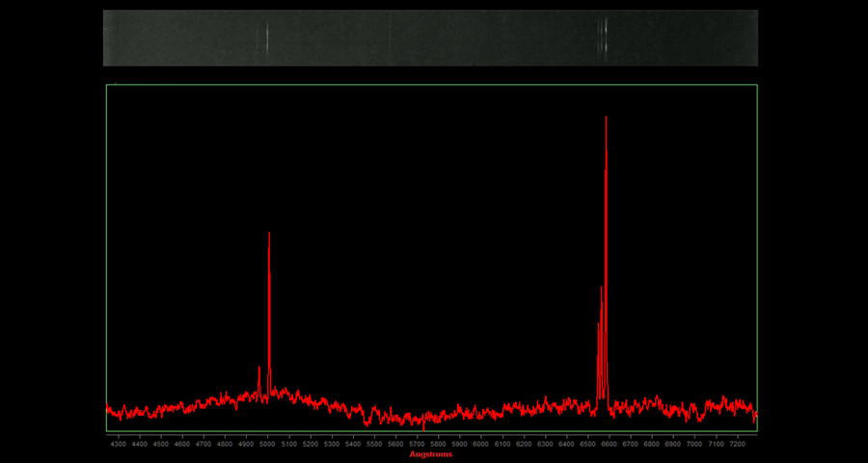Image resolution: width=868 pixels, height=463 pixels.
Task: Click the strong emission peak near 5000 Angstroms
Action: pos(269,236)
